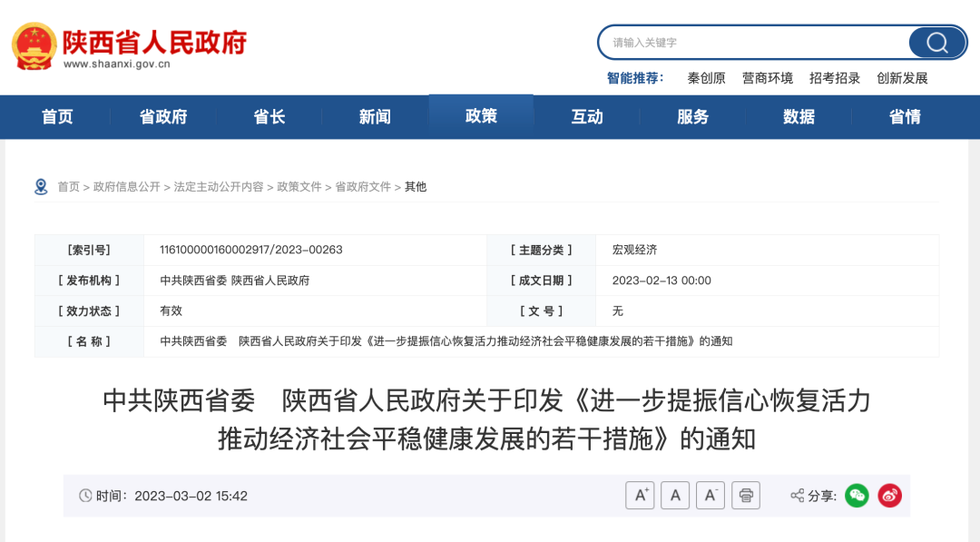Click the 效力状态 label cell
This screenshot has width=980, height=542.
coord(89,310)
